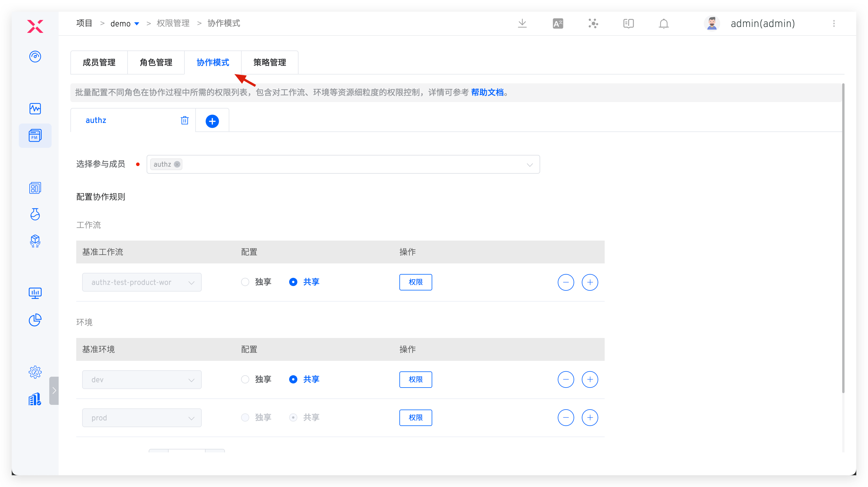The image size is (868, 487).
Task: Click the 帮助文档 link
Action: pos(487,92)
